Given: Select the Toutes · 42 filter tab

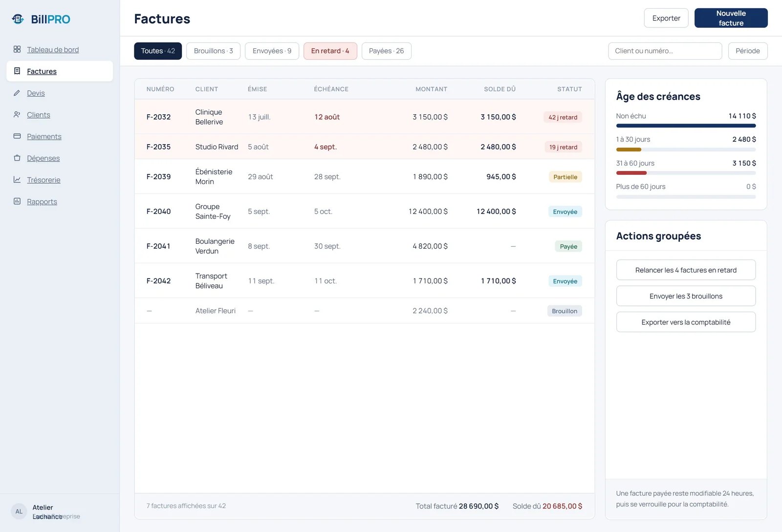Looking at the screenshot, I should click(x=158, y=51).
